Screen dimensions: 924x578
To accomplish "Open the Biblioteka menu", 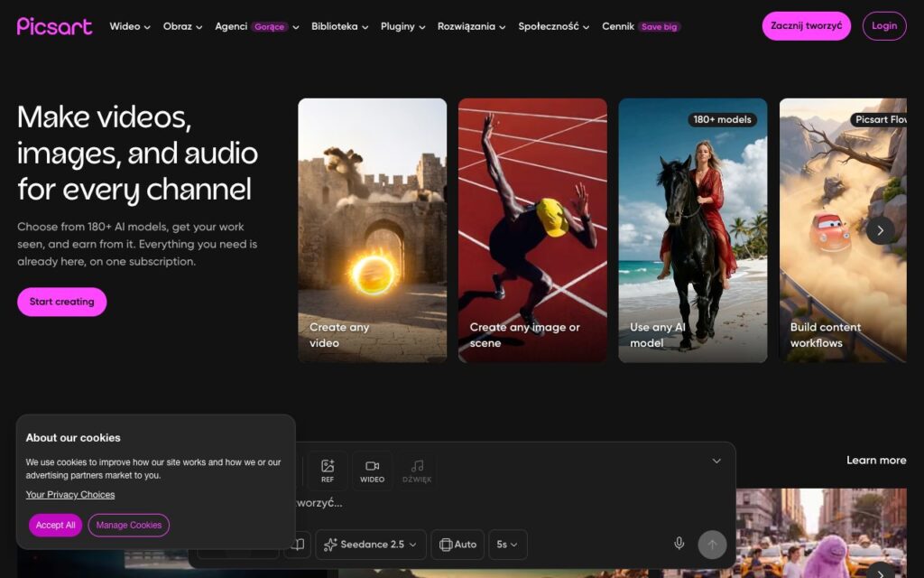I will tap(340, 26).
